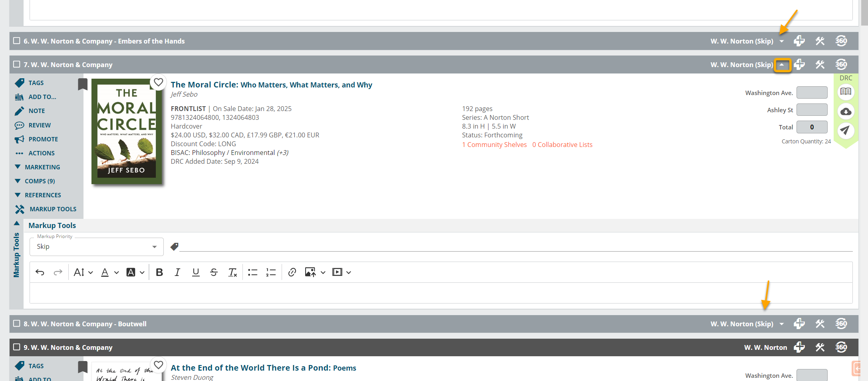Click the add-quantity plus icon in row 6
Viewport: 868px width, 381px height.
[799, 41]
